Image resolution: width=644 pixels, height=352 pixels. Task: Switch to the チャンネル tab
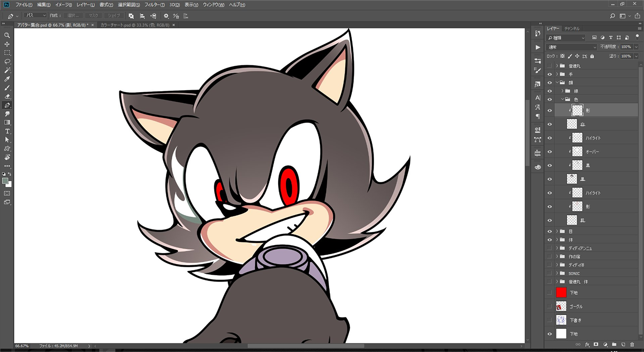point(572,28)
